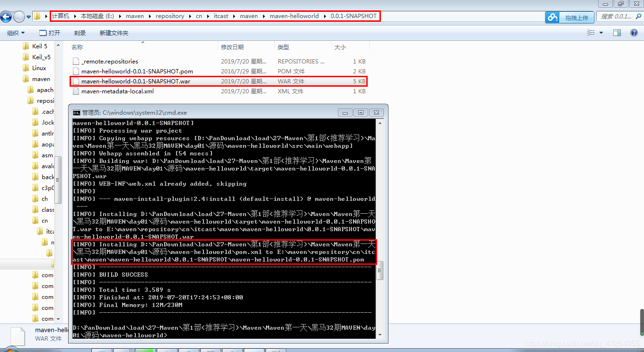
Task: Click the XML 文件 type cell
Action: pyautogui.click(x=291, y=91)
